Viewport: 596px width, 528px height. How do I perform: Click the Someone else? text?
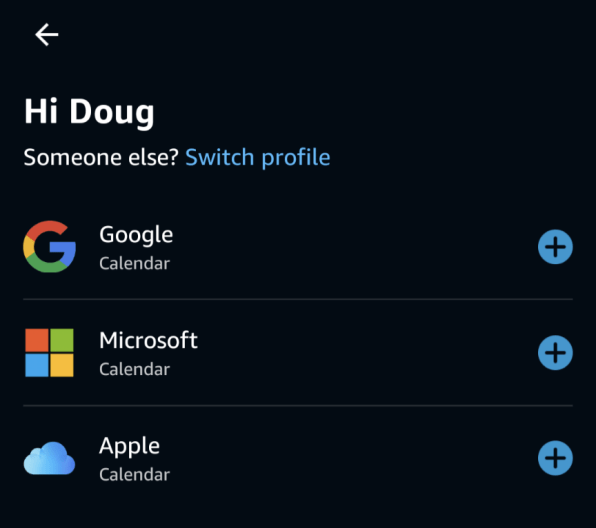(101, 157)
